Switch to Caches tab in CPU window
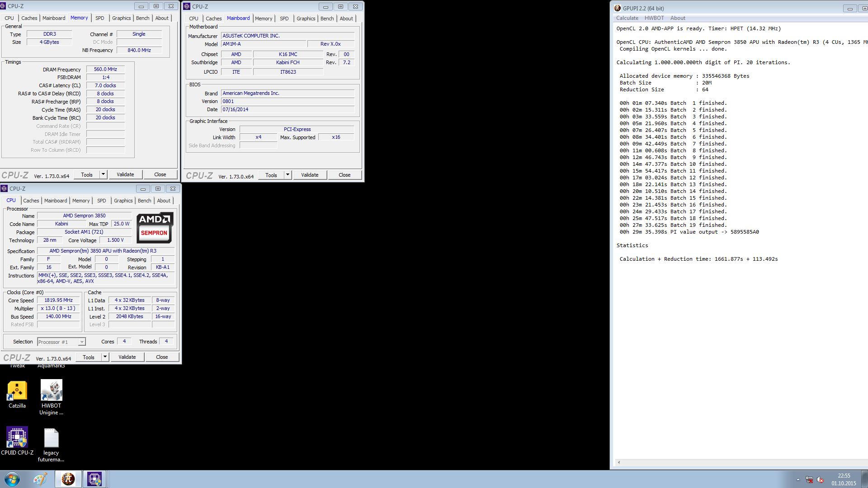868x488 pixels. [x=31, y=201]
